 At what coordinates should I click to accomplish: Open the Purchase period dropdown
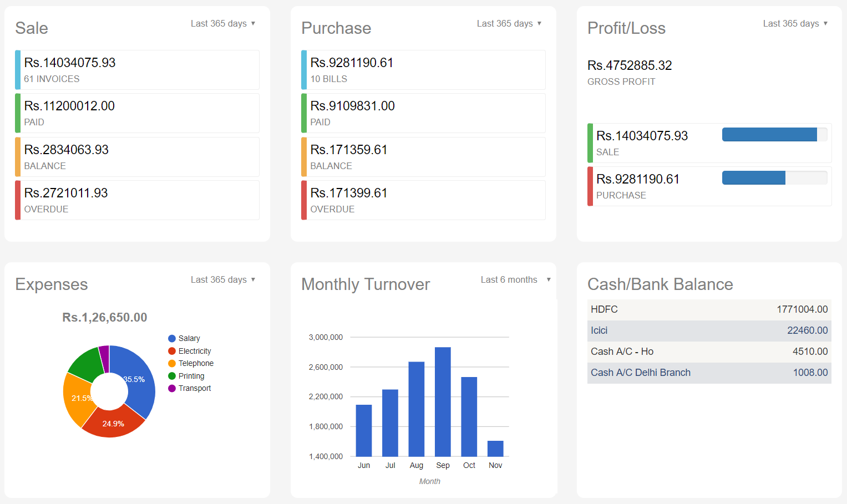click(x=509, y=24)
